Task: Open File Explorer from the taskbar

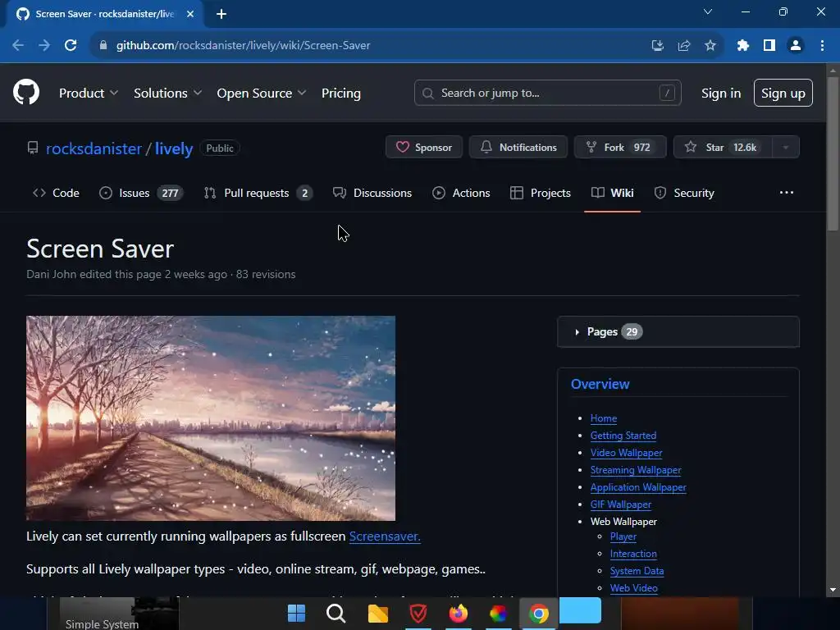Action: 377,614
